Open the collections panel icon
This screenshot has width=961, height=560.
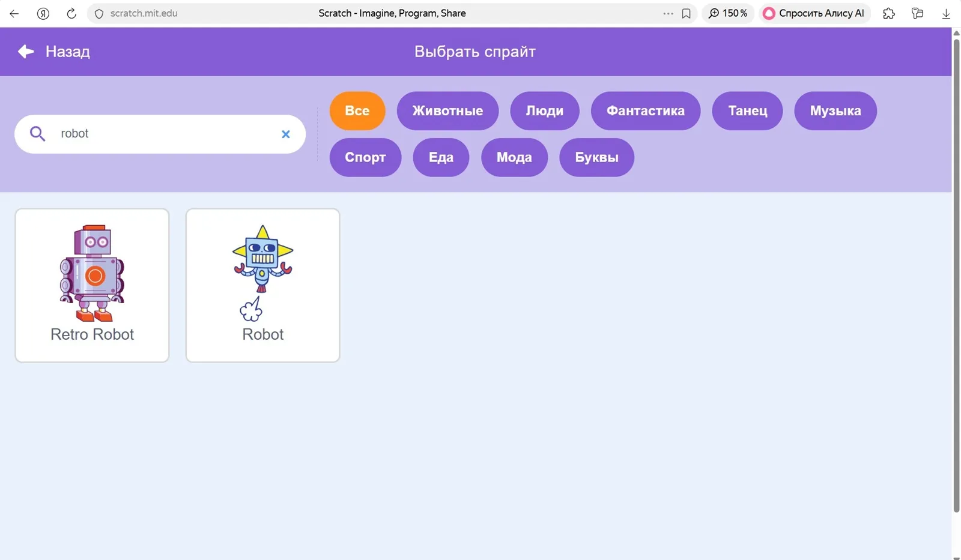(917, 13)
